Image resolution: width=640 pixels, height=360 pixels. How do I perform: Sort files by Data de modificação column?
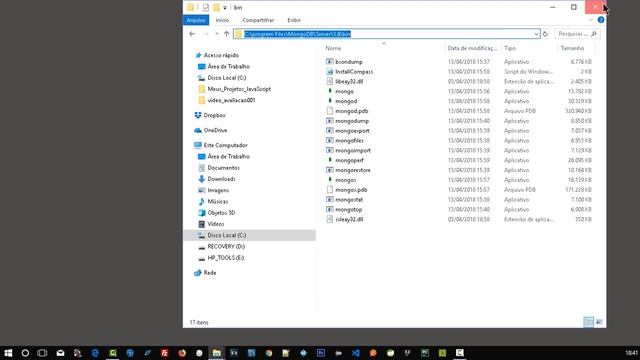(472, 48)
